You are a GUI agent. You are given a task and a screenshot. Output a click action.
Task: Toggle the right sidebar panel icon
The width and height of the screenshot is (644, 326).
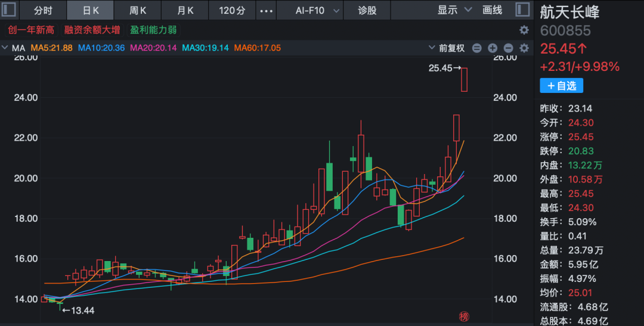pyautogui.click(x=522, y=10)
